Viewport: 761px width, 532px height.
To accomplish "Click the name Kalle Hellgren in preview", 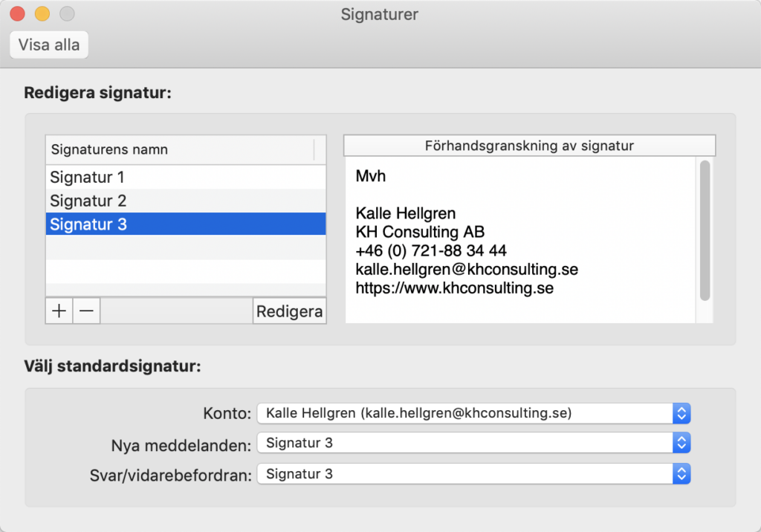I will (x=406, y=213).
